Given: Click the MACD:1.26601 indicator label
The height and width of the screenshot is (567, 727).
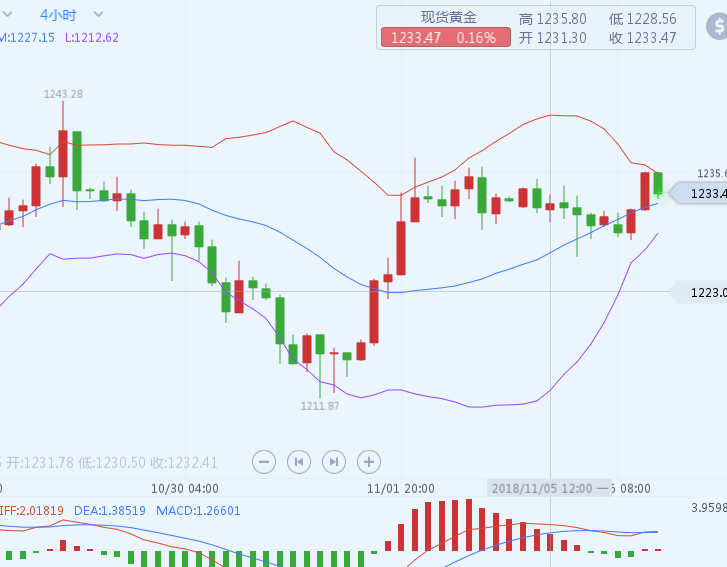Looking at the screenshot, I should 198,510.
